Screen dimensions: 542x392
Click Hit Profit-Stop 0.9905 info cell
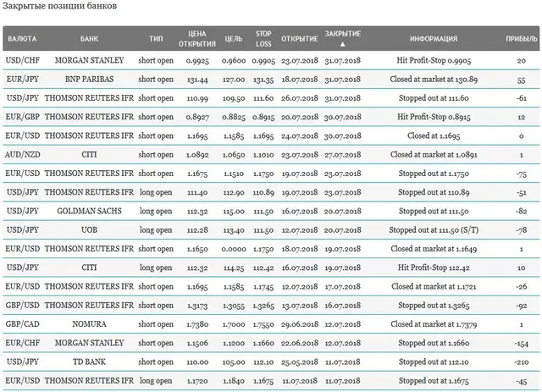tap(434, 60)
